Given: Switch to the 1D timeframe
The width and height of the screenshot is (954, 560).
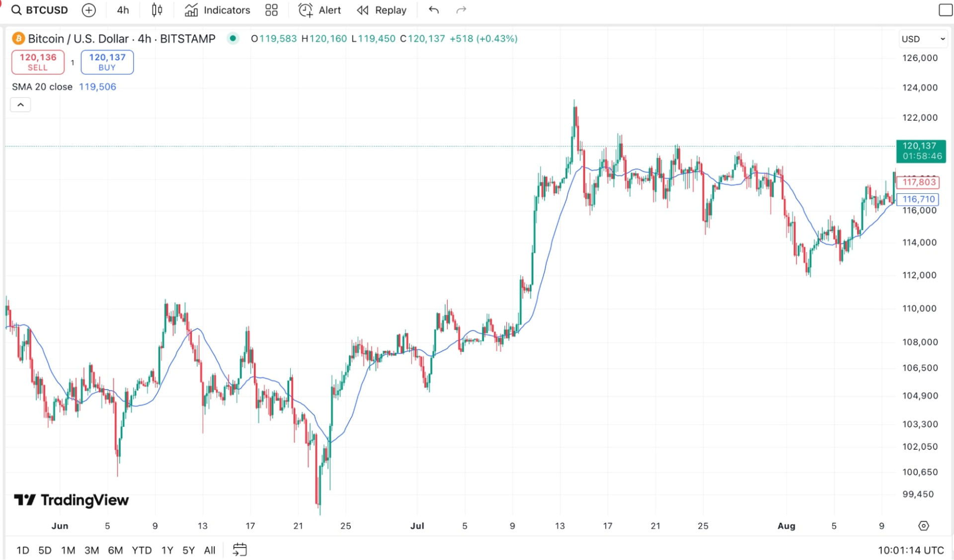Looking at the screenshot, I should click(22, 550).
